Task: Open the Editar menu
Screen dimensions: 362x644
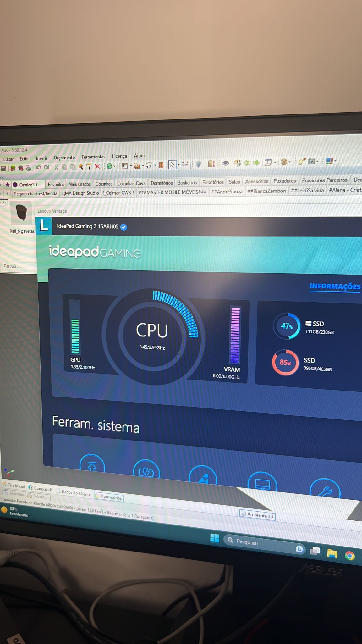Action: coord(8,159)
